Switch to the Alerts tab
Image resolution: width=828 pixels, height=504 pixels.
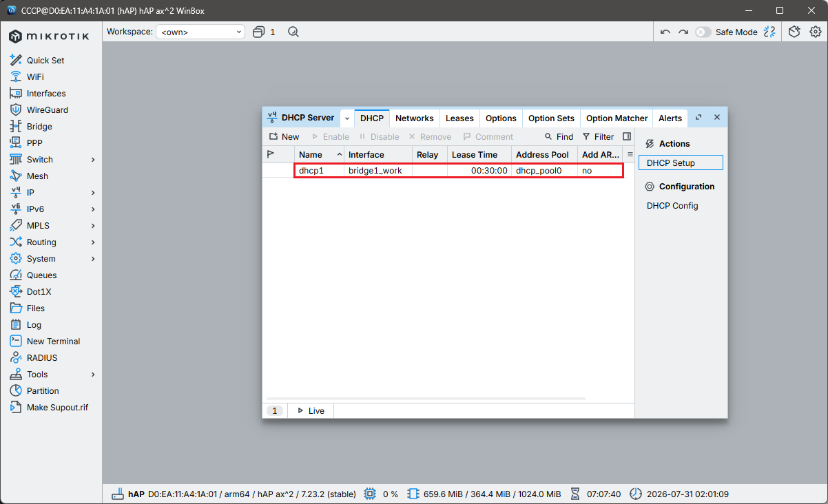coord(670,118)
